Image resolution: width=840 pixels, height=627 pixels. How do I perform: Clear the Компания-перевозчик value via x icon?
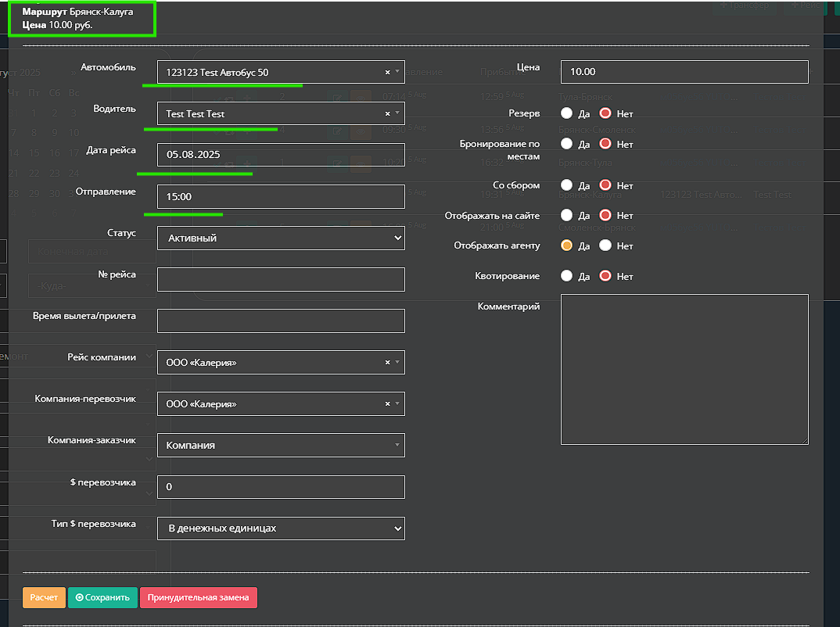[387, 404]
